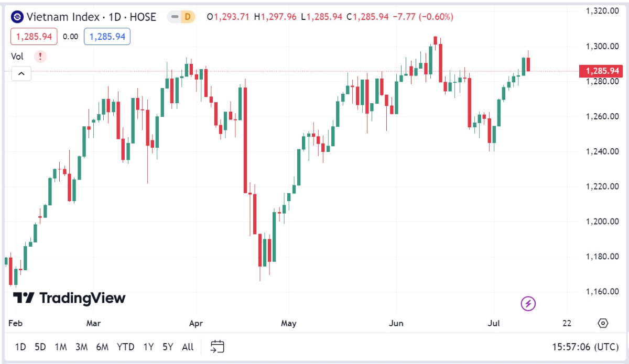Click the red 1,285.94 sell price button
The width and height of the screenshot is (629, 364).
pos(34,37)
